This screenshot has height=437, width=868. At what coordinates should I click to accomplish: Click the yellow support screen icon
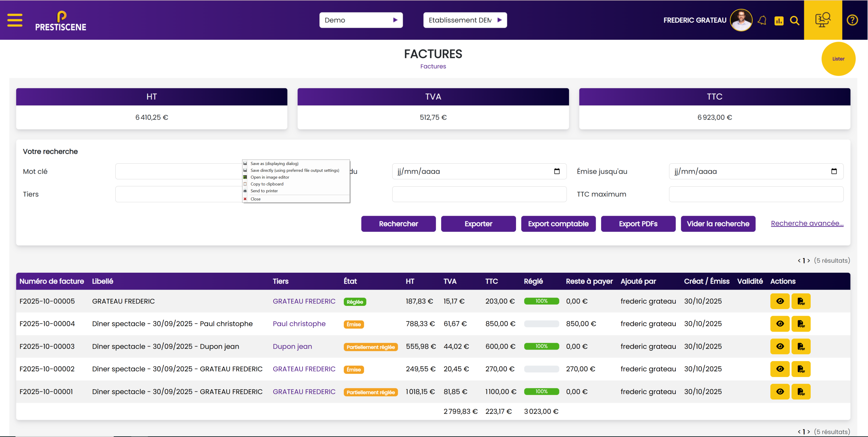[823, 20]
